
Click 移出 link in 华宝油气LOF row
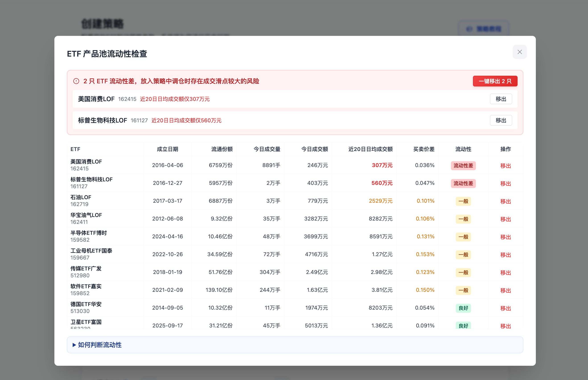tap(506, 219)
